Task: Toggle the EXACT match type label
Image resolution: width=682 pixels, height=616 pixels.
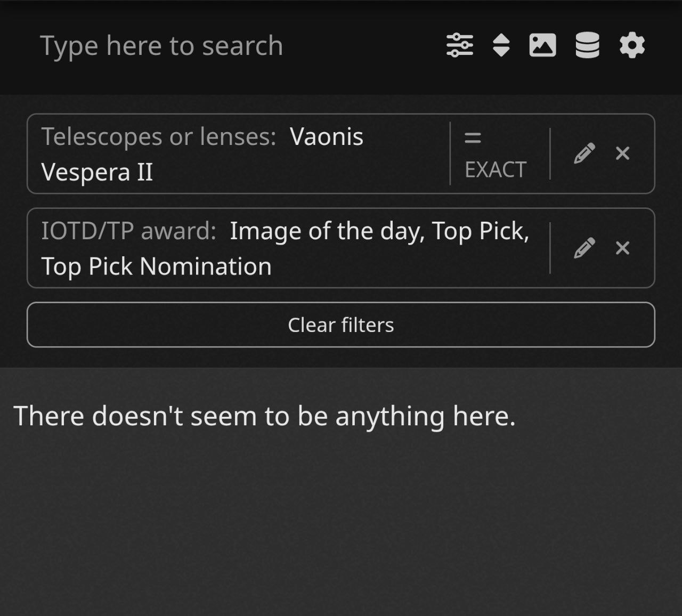Action: [x=496, y=170]
